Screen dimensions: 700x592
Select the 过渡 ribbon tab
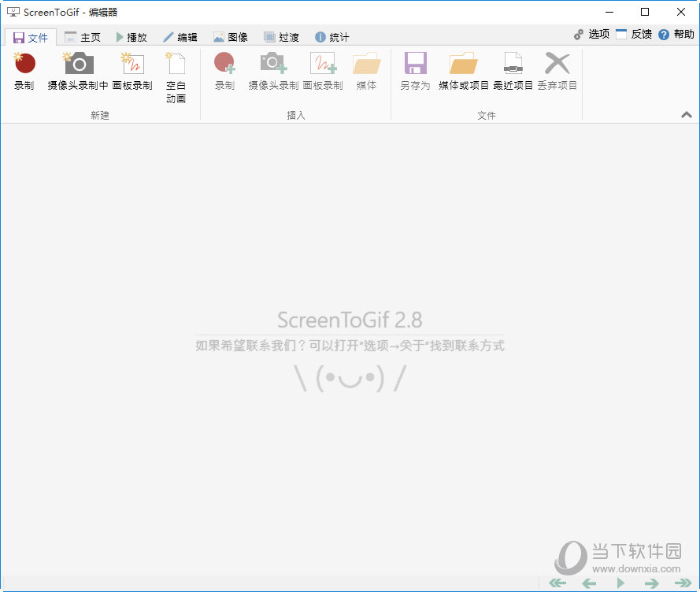click(281, 38)
